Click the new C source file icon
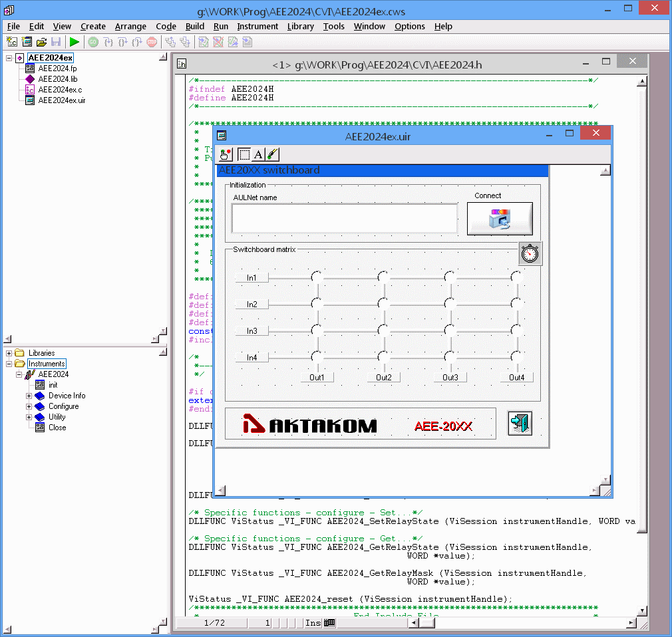 click(x=12, y=42)
